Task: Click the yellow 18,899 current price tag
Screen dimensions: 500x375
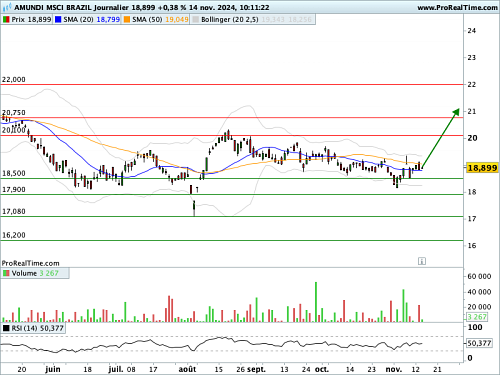Action: (x=482, y=168)
